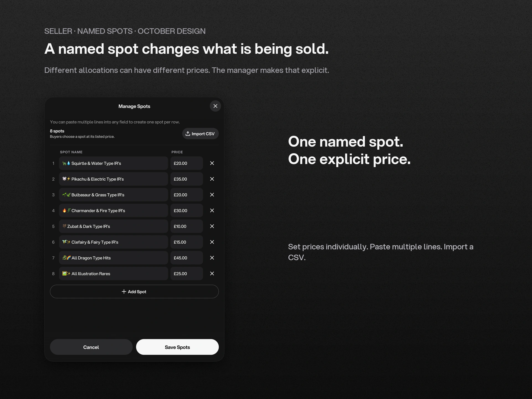Click row number 5 in the spot list

coord(53,226)
